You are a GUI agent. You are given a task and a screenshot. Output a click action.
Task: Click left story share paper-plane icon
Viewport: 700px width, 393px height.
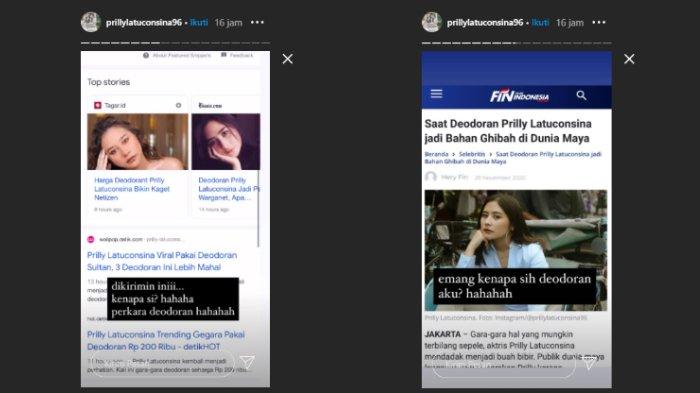(248, 362)
